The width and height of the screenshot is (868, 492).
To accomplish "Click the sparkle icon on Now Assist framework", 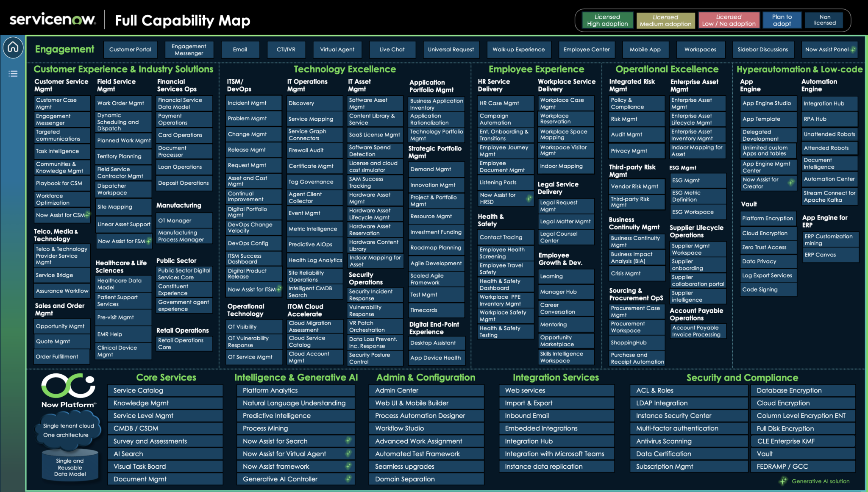I will tap(348, 466).
